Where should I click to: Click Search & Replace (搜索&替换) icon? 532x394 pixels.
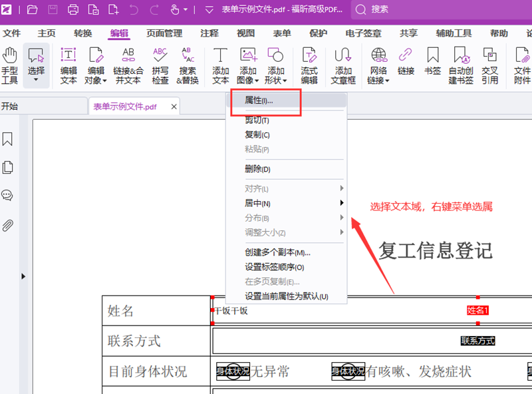(188, 65)
